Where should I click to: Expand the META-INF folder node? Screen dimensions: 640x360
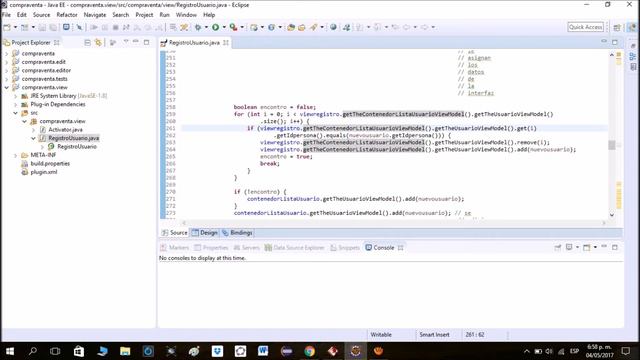pos(16,155)
